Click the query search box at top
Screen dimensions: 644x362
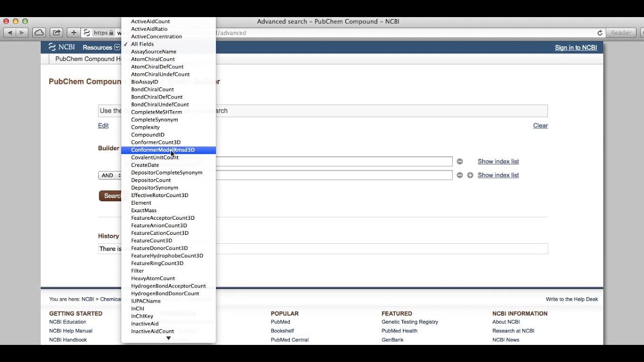[323, 111]
